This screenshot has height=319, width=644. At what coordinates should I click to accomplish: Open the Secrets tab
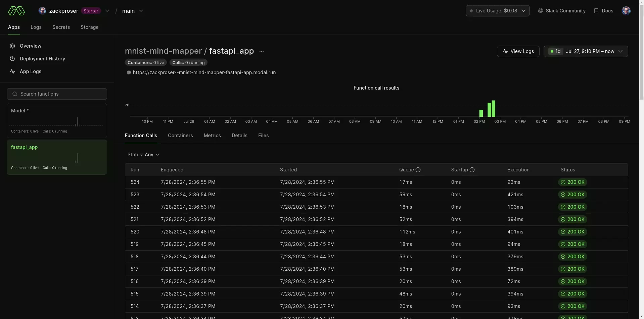(61, 27)
